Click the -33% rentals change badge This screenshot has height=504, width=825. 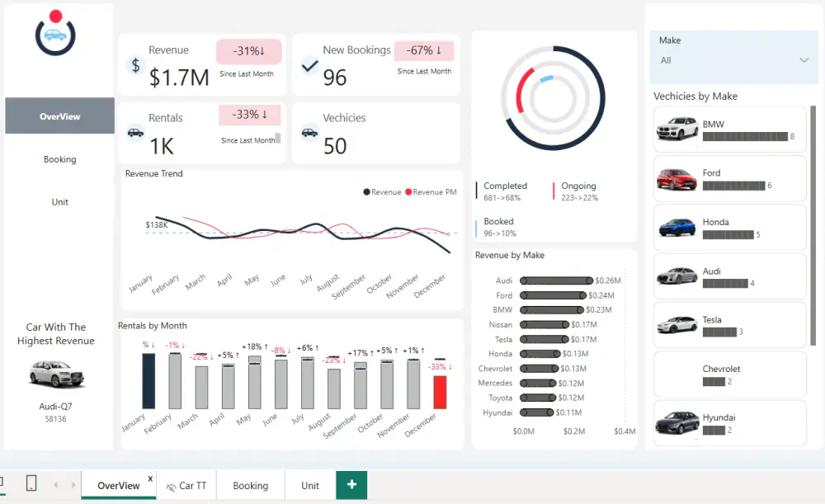coord(250,115)
